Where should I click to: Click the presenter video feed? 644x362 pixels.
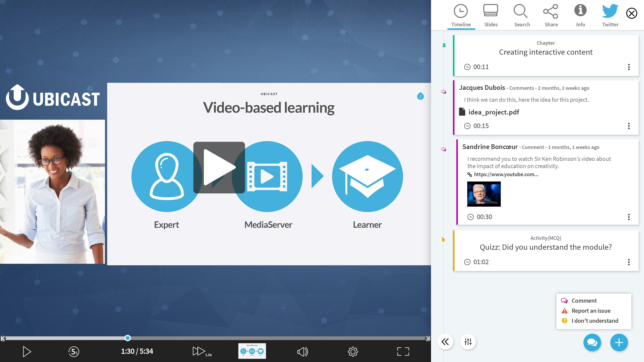tap(52, 192)
